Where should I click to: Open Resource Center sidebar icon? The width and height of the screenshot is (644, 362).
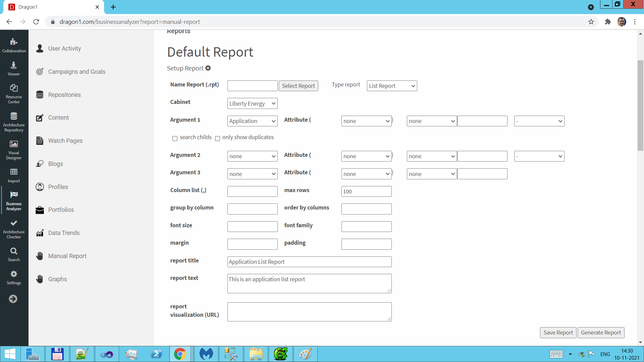tap(14, 88)
